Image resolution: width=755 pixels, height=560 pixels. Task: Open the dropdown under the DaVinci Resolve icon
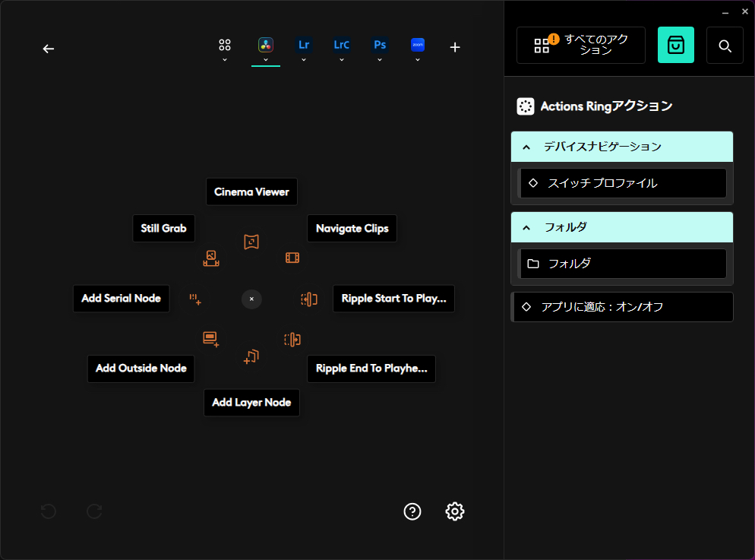[x=266, y=59]
